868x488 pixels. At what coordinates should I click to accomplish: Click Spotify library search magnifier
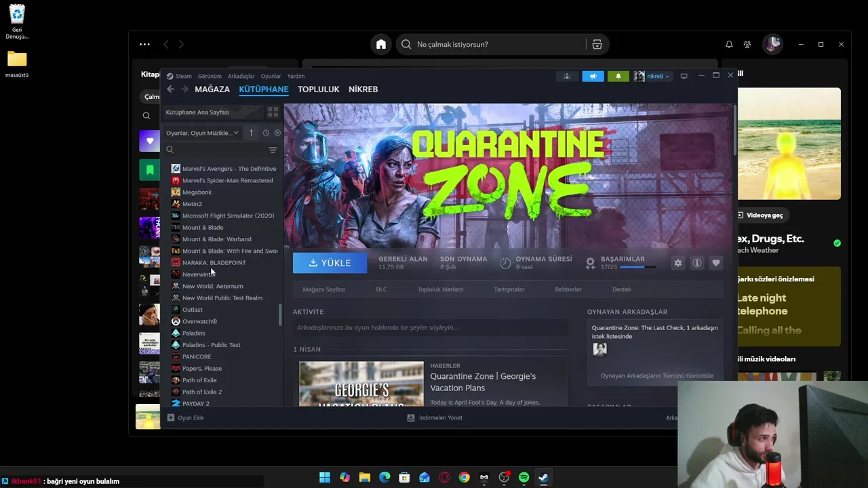click(146, 116)
